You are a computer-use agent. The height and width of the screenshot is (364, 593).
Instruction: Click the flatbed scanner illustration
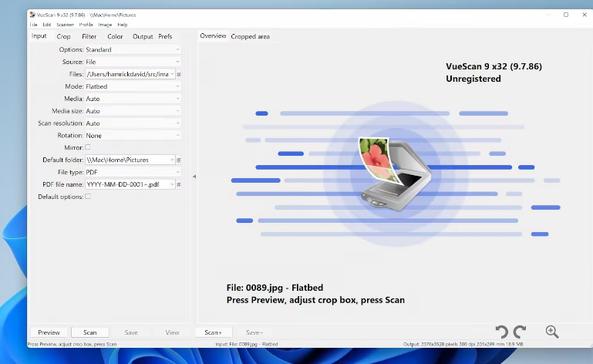pyautogui.click(x=395, y=174)
